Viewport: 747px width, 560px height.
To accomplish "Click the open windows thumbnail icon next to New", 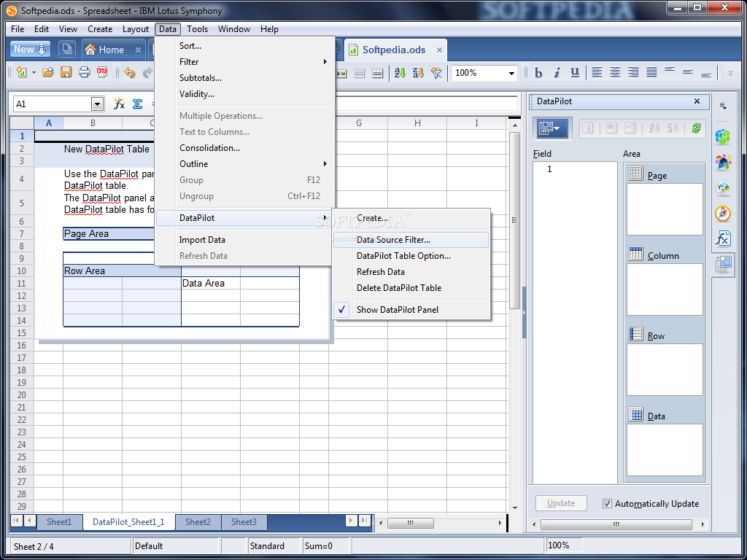I will point(66,49).
